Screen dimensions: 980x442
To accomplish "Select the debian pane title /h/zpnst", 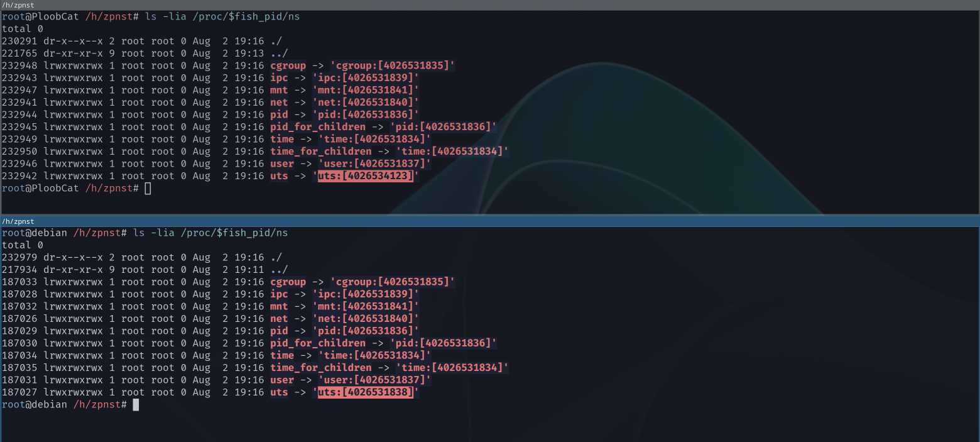I will click(x=18, y=221).
